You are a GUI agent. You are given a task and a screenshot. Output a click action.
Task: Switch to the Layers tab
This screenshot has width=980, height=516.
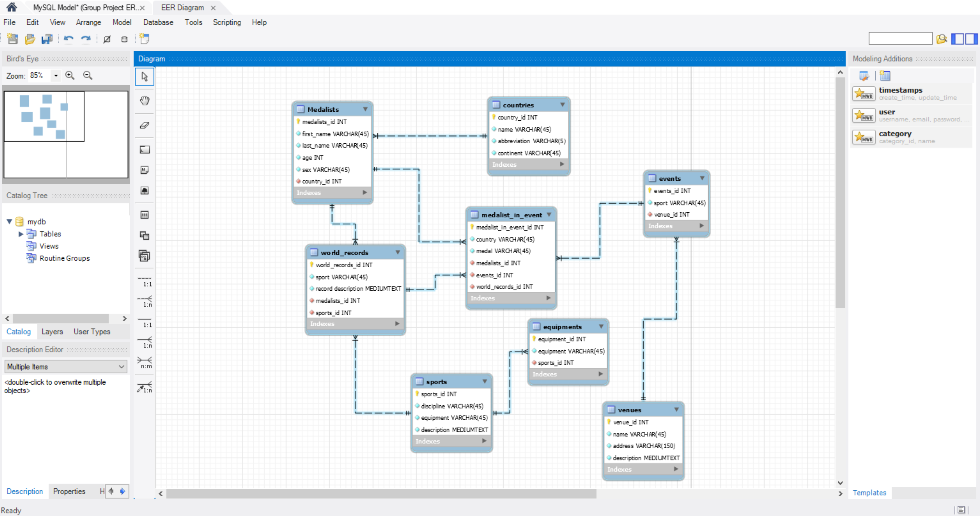(52, 331)
